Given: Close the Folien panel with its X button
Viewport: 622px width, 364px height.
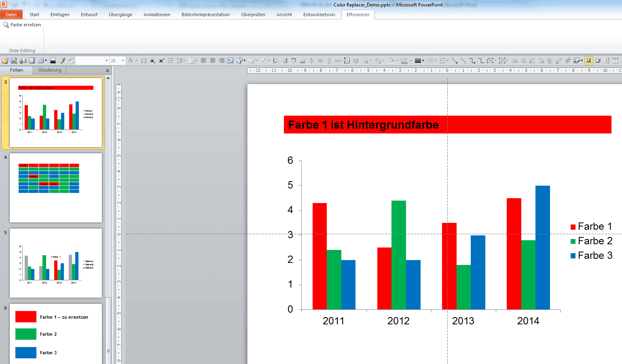Looking at the screenshot, I should (x=107, y=70).
